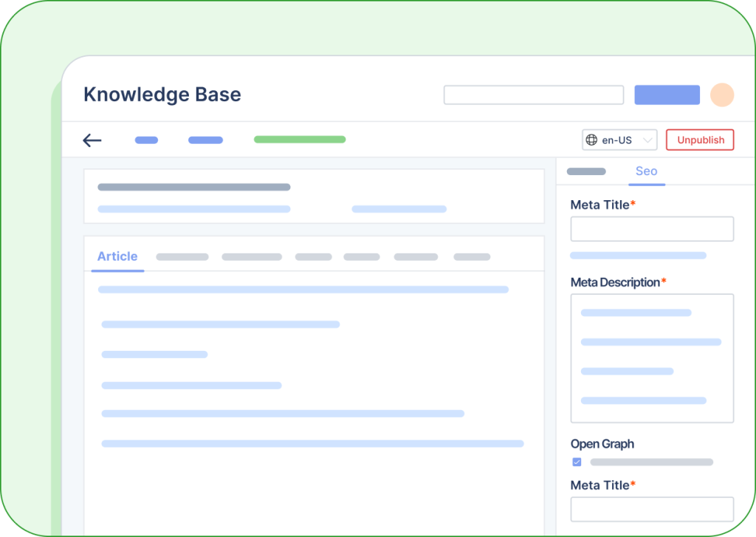The image size is (756, 537).
Task: Select the green breadcrumb segment
Action: (299, 139)
